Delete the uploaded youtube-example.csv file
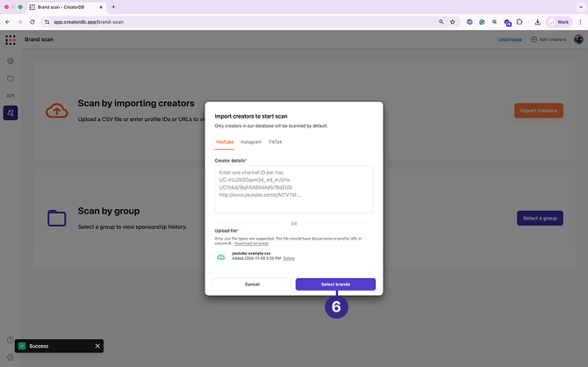This screenshot has width=588, height=367. tap(289, 258)
